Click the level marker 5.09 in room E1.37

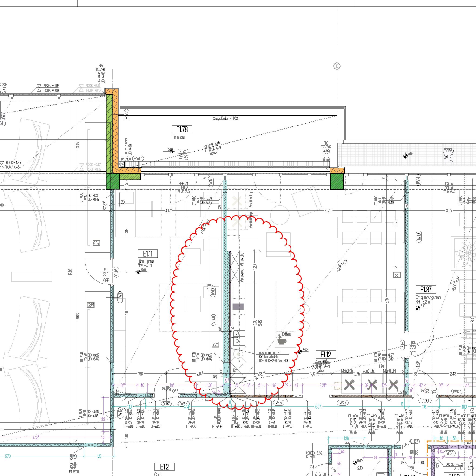click(x=418, y=308)
